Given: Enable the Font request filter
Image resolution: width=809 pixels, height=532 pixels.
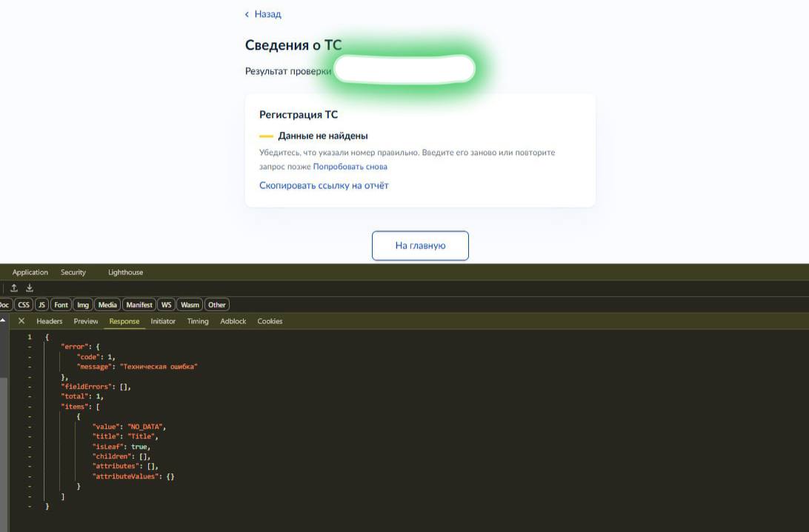Looking at the screenshot, I should click(61, 305).
